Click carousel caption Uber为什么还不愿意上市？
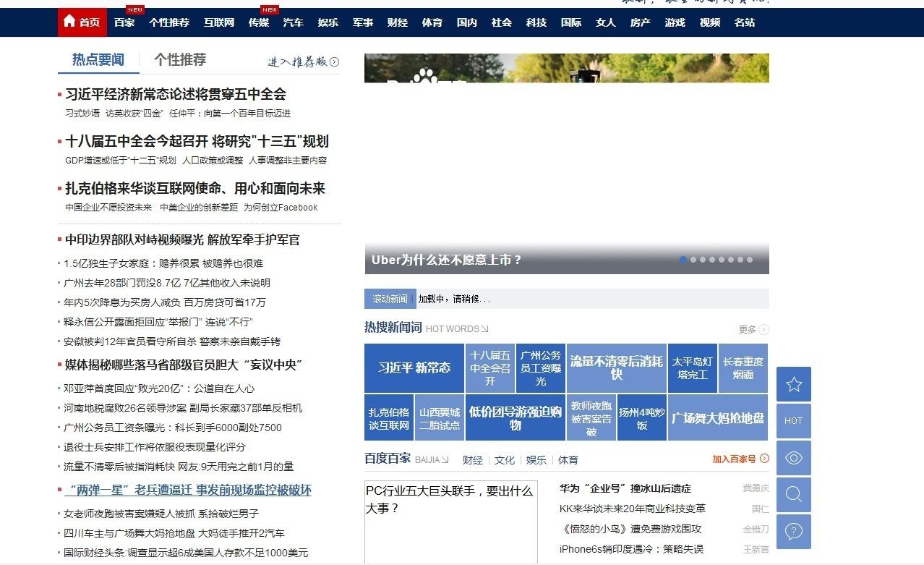The image size is (924, 565). tap(446, 260)
